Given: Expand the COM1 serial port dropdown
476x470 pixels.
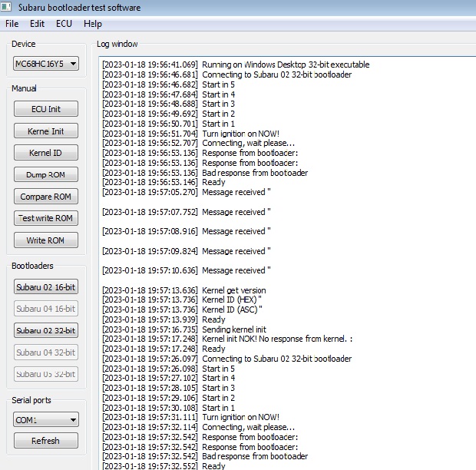Looking at the screenshot, I should tap(46, 420).
